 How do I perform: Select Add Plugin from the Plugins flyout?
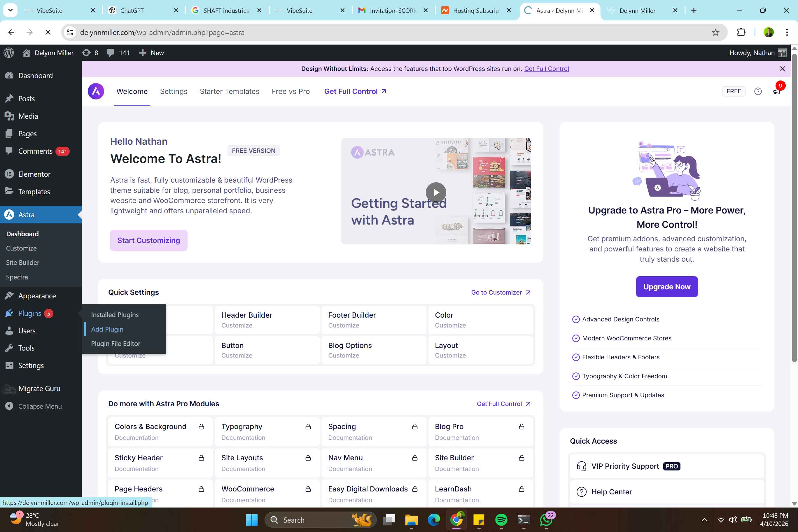107,329
